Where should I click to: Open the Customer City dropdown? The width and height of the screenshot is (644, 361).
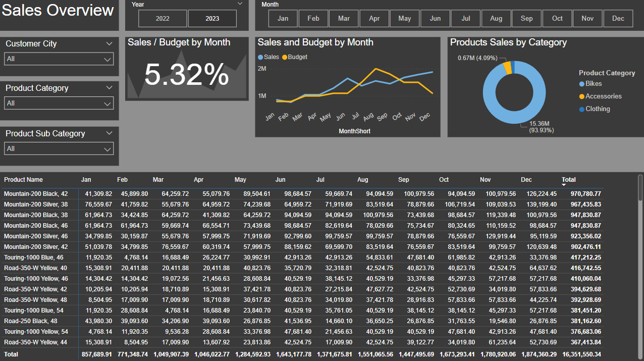pos(59,59)
